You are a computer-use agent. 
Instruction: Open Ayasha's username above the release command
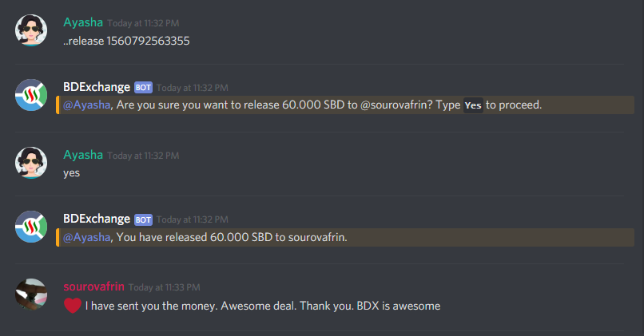(x=83, y=22)
